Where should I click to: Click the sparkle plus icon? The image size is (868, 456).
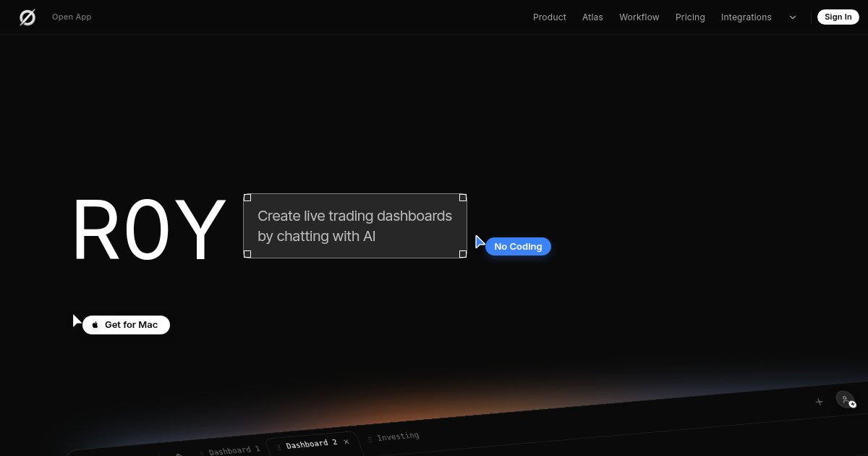tap(819, 402)
